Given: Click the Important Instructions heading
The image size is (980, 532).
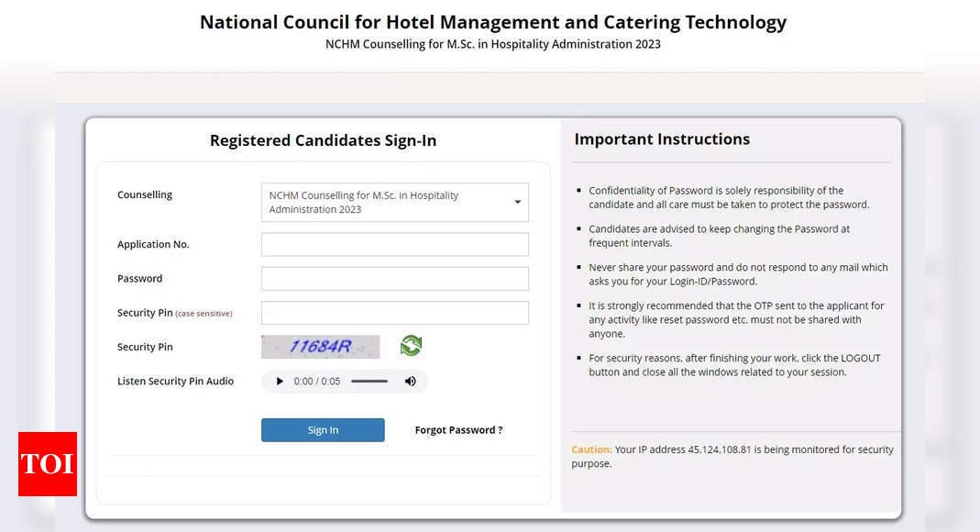Looking at the screenshot, I should (x=662, y=139).
